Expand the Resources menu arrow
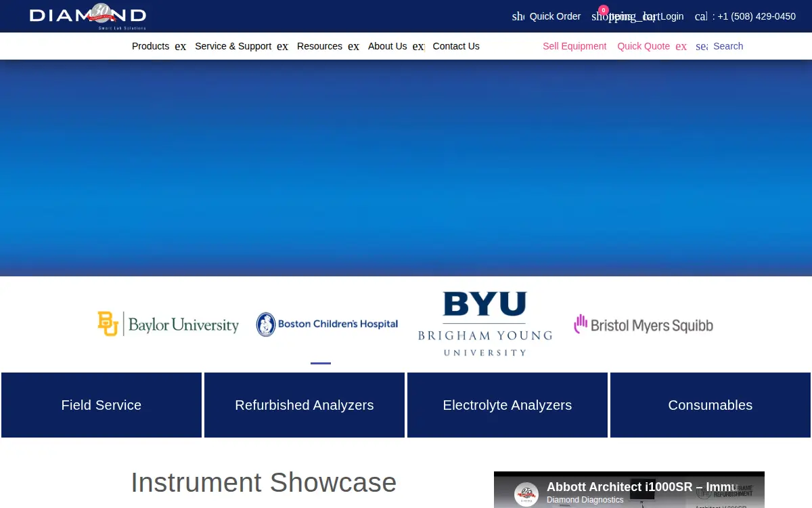The height and width of the screenshot is (508, 812). tap(353, 46)
